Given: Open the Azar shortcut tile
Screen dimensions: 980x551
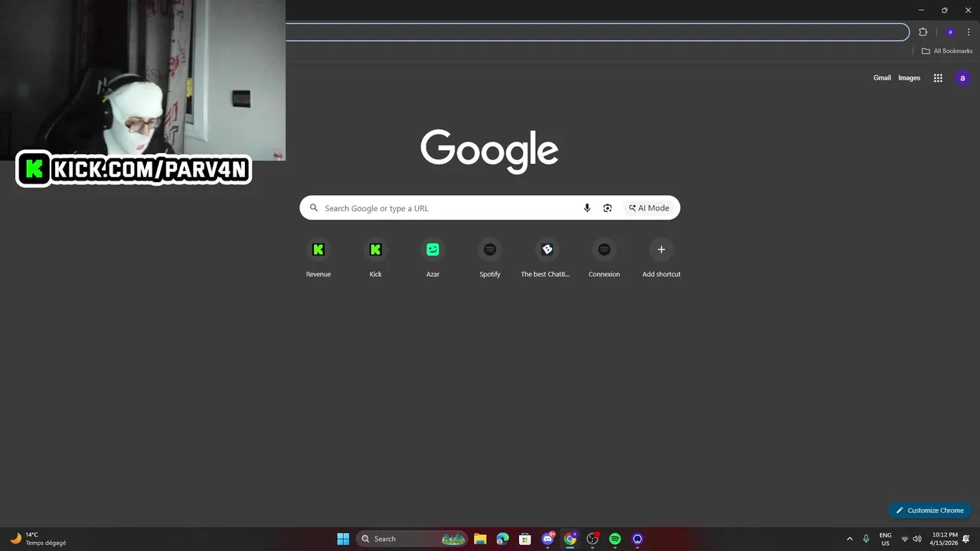Looking at the screenshot, I should [433, 257].
